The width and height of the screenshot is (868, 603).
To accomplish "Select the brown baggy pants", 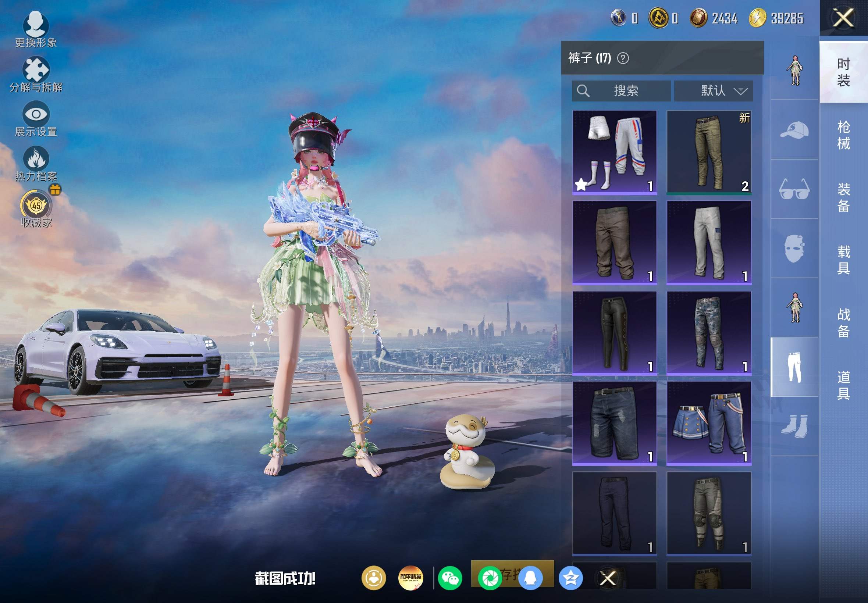I will point(615,242).
